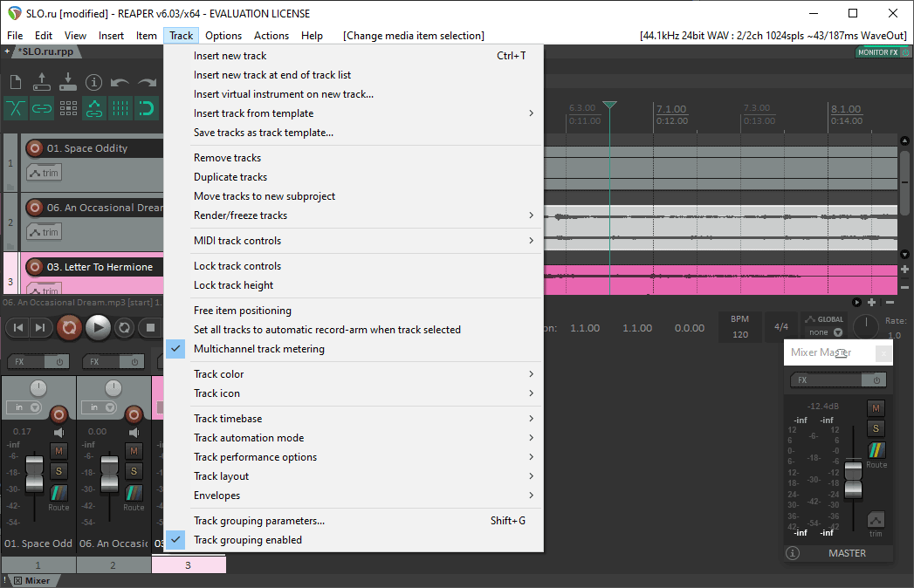The width and height of the screenshot is (914, 588).
Task: Click mixer Route icon for 06. An Occasic
Action: tap(134, 493)
